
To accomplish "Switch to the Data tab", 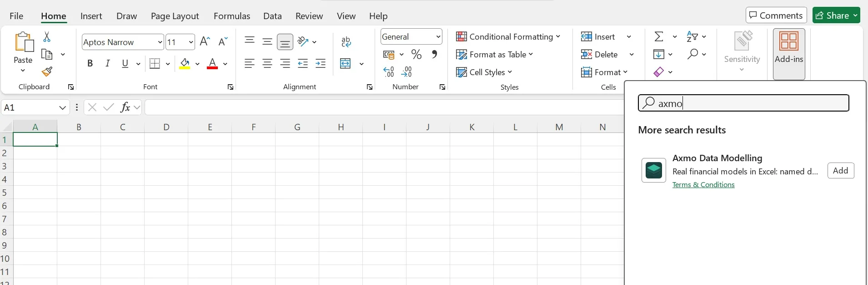I will pos(272,16).
